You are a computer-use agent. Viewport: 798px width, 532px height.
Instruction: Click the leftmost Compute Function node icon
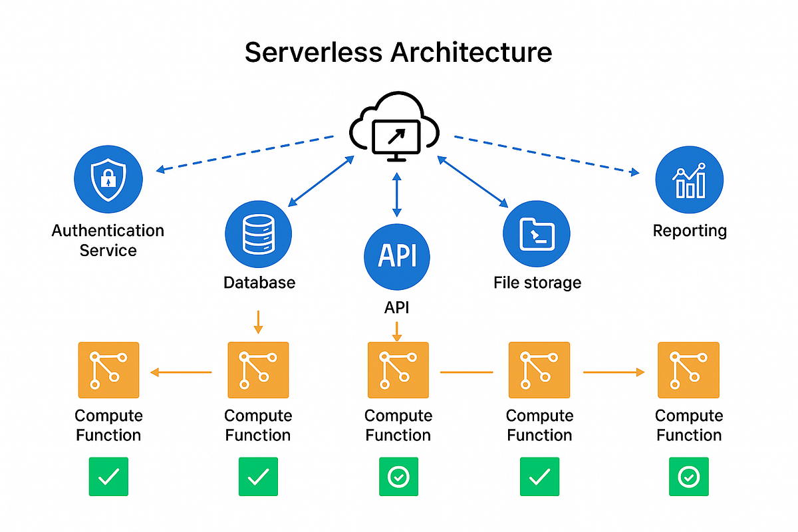[x=108, y=370]
